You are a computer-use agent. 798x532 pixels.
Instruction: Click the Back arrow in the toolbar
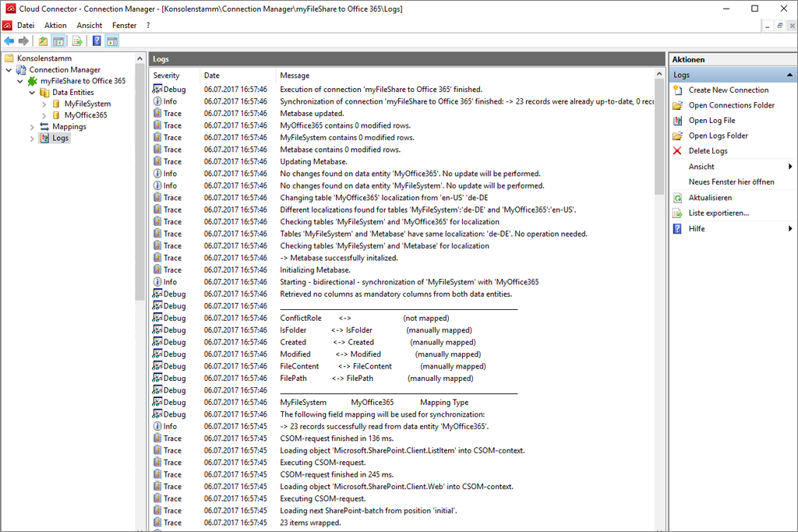9,41
